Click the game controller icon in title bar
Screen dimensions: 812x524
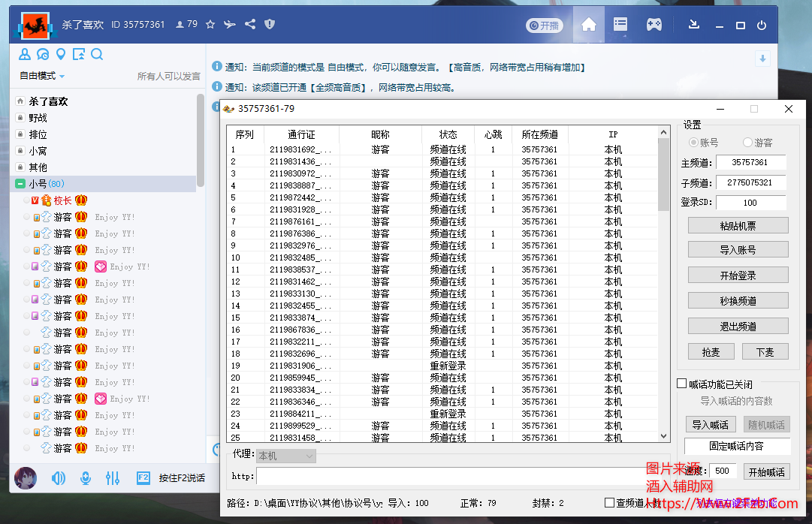click(x=654, y=24)
